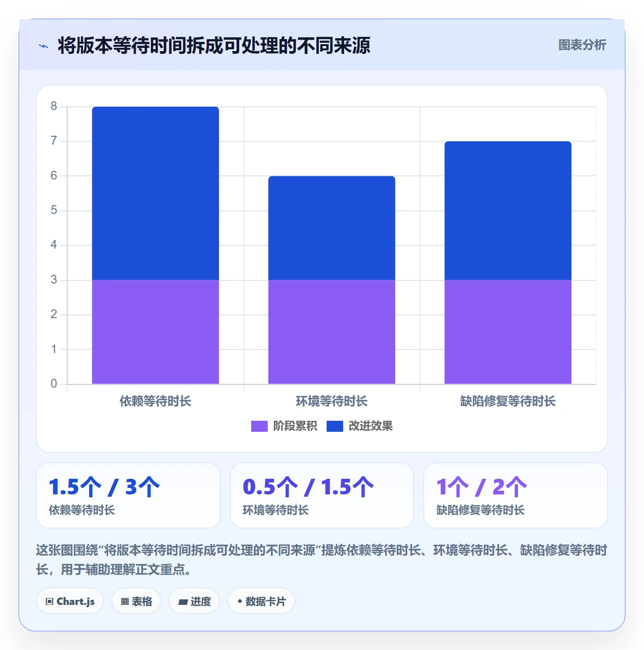The height and width of the screenshot is (650, 644).
Task: Click the y-axis value 8
Action: pos(54,106)
